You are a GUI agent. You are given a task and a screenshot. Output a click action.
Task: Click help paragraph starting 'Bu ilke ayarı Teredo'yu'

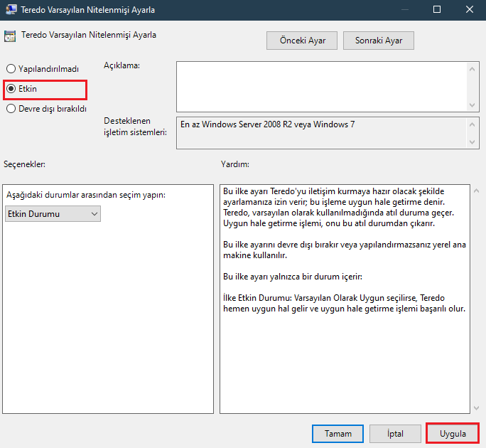(x=338, y=207)
